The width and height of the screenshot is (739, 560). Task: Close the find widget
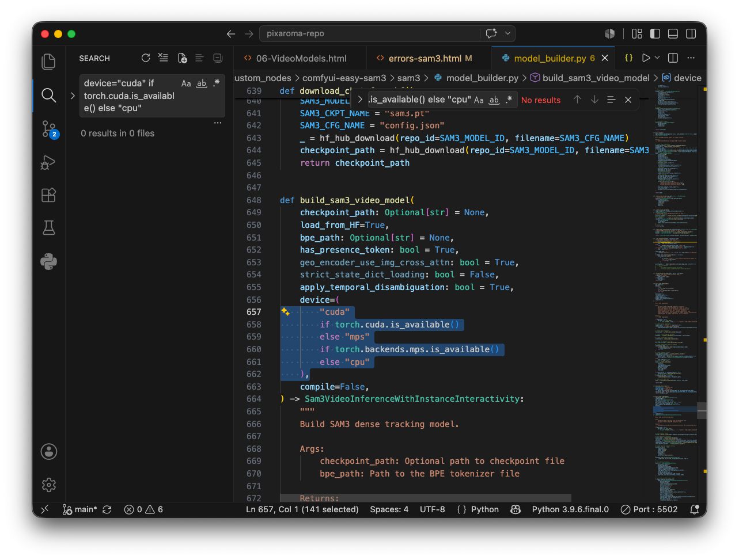tap(628, 100)
